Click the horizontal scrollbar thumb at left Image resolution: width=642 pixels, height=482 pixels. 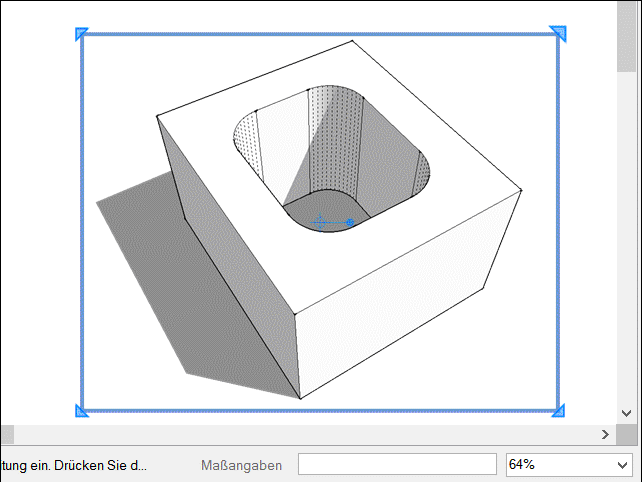click(6, 434)
